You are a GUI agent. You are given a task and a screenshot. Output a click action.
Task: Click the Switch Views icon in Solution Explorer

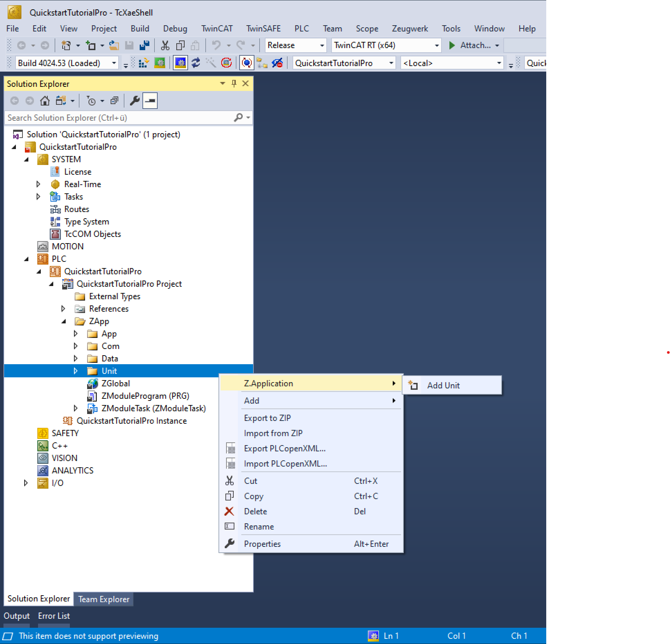point(61,101)
